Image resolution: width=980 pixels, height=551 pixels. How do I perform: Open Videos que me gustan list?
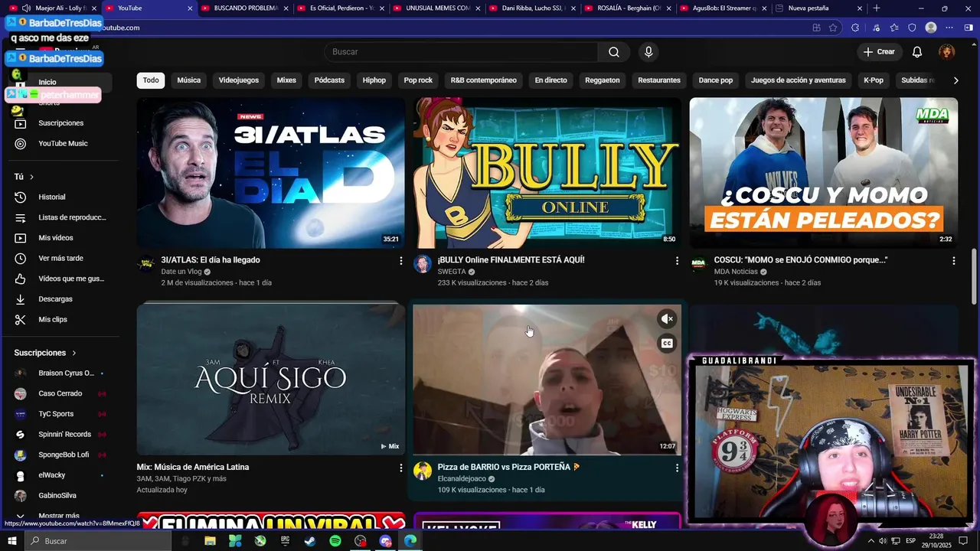[x=61, y=279]
